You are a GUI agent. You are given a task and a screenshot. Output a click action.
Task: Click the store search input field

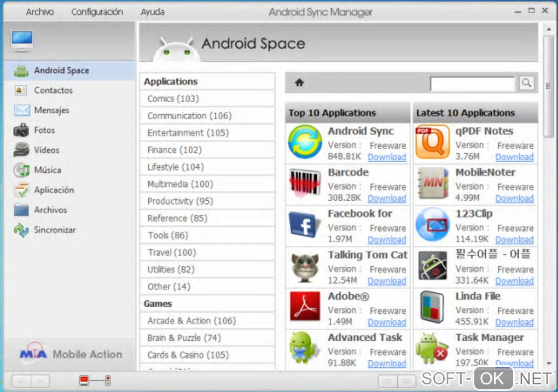coord(473,84)
